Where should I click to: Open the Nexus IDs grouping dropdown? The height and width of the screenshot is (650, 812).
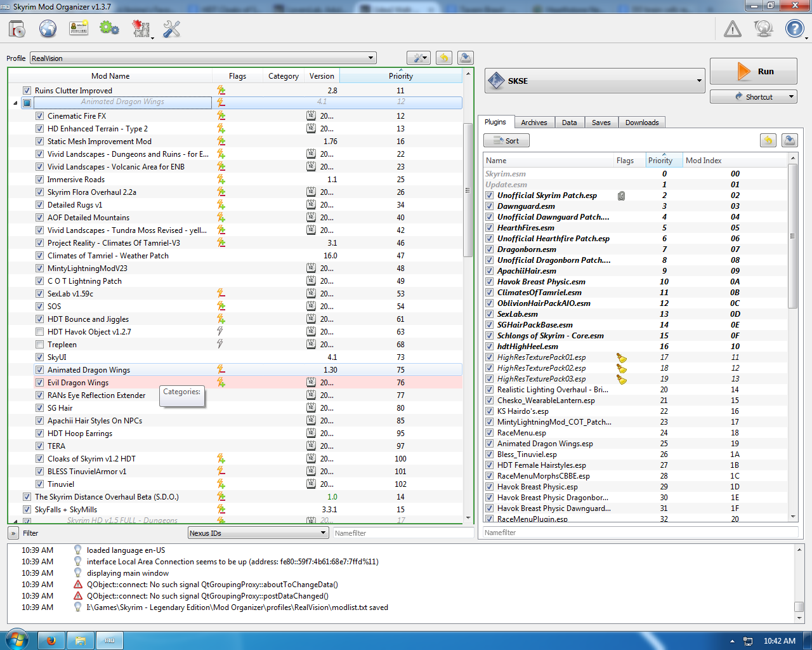pos(258,533)
